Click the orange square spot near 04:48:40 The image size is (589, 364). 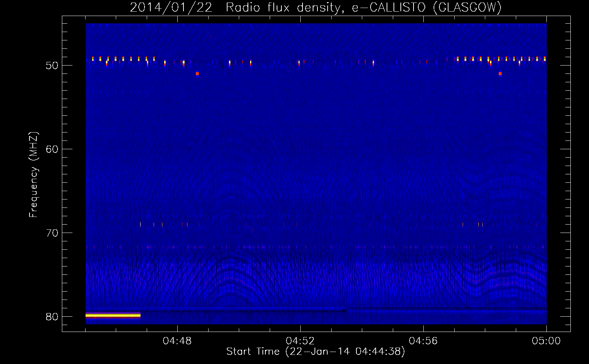197,74
